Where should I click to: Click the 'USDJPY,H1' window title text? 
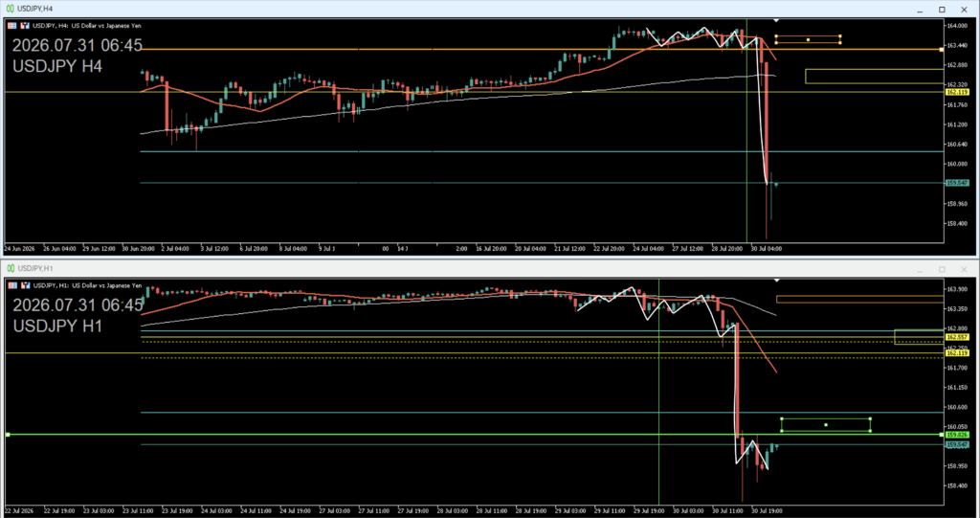35,268
